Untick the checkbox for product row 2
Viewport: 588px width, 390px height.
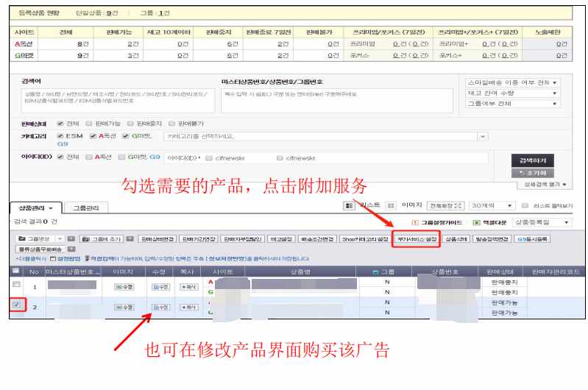coord(16,304)
